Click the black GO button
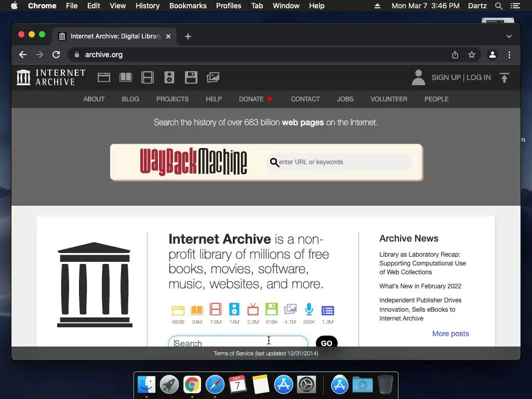532x399 pixels. (326, 342)
